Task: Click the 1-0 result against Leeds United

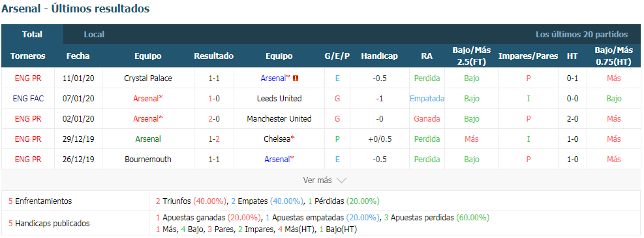Action: click(x=214, y=99)
